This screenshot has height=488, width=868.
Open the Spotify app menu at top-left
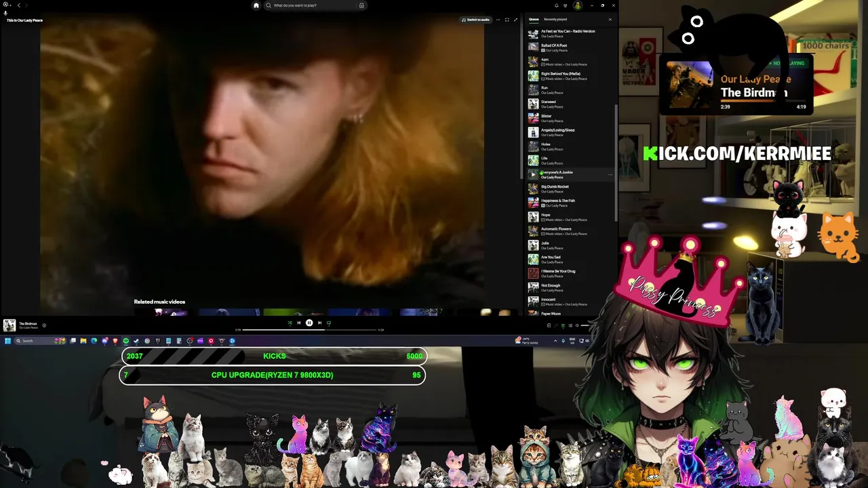[7, 5]
